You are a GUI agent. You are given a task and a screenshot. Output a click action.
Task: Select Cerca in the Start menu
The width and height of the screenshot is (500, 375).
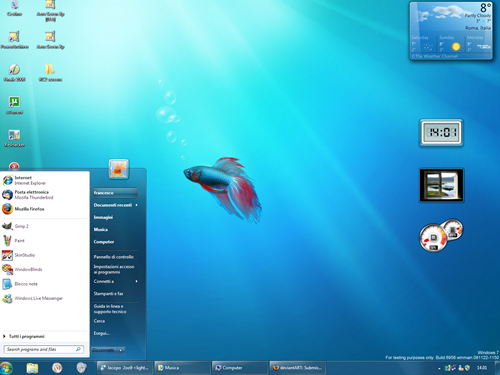pos(99,321)
